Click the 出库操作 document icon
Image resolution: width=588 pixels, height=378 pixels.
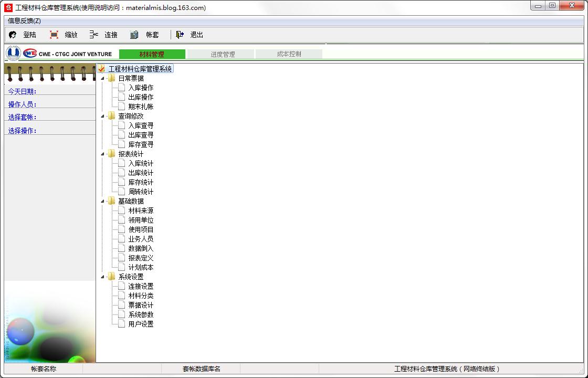coord(121,97)
